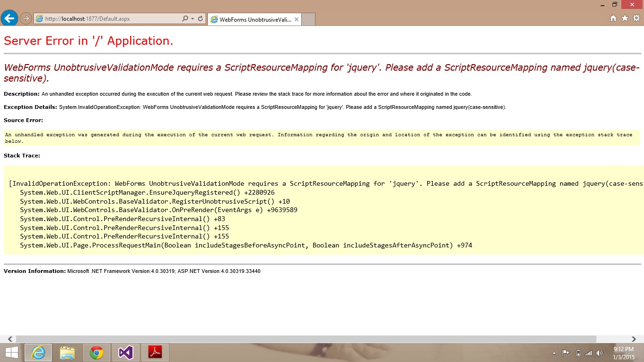The height and width of the screenshot is (362, 644).
Task: Open the browser Home icon
Action: [x=613, y=18]
